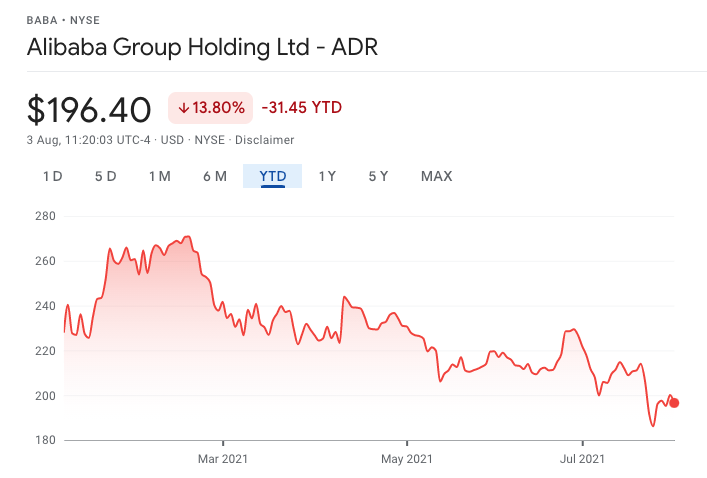The image size is (707, 478).
Task: Open the Disclaimer link
Action: pyautogui.click(x=267, y=140)
